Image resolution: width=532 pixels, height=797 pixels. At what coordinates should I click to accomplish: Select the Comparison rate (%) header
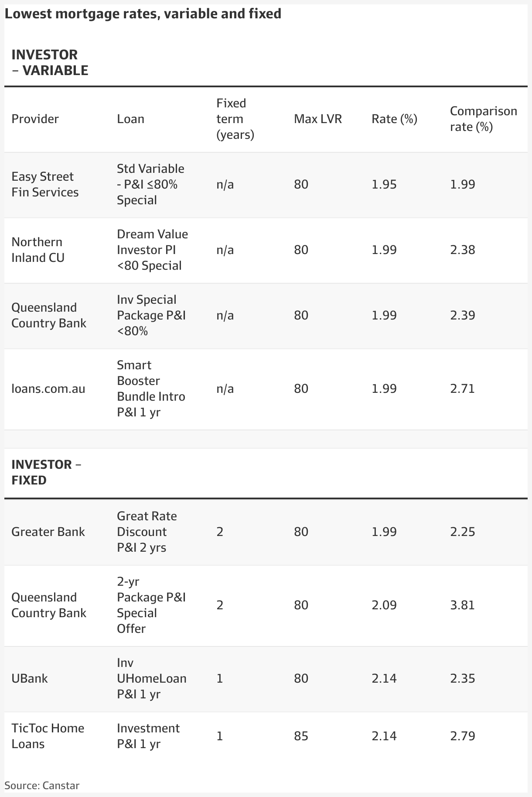484,119
